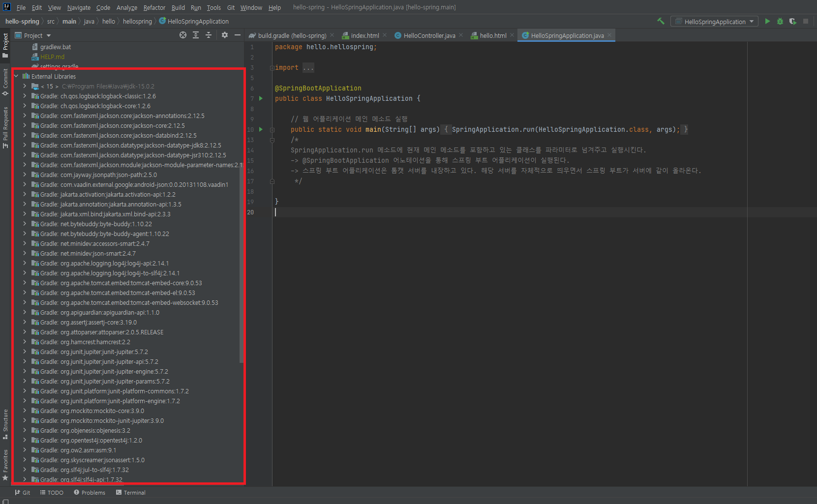Image resolution: width=817 pixels, height=504 pixels.
Task: Expand the tomcat-embed-core:9.0.53 library node
Action: [x=25, y=283]
